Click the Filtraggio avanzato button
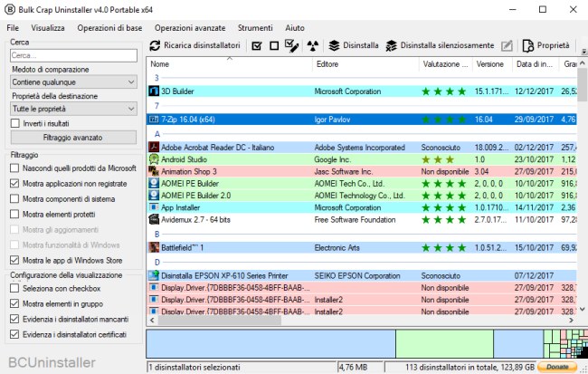This screenshot has width=588, height=374. [x=73, y=138]
